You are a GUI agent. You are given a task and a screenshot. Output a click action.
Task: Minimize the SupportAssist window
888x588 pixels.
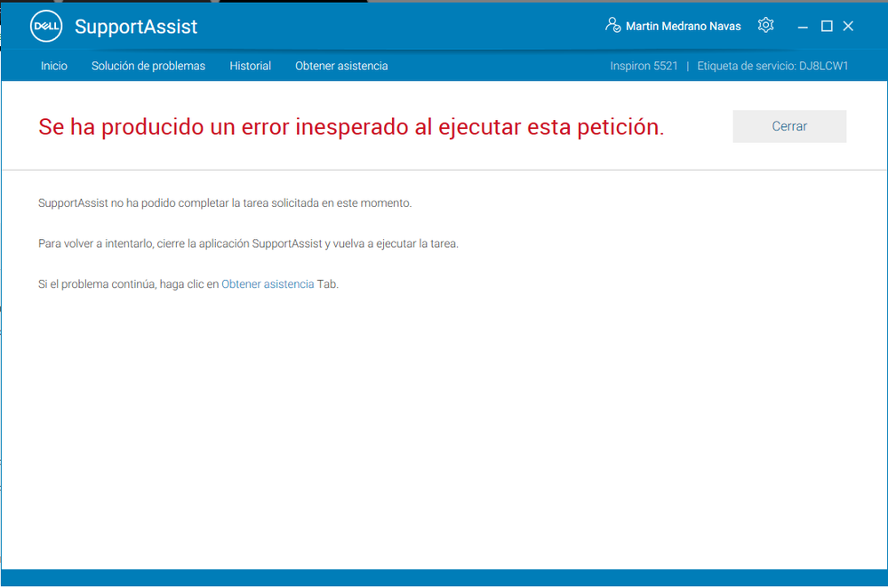(x=803, y=26)
